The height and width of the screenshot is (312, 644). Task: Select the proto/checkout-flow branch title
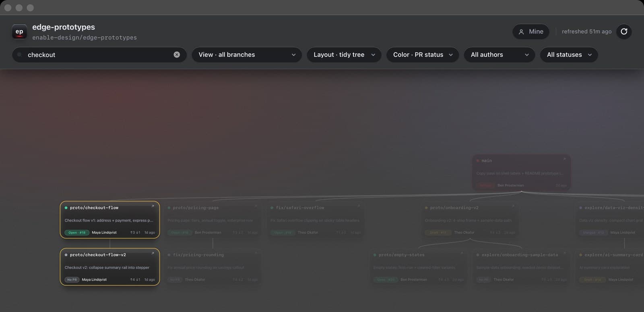click(94, 208)
